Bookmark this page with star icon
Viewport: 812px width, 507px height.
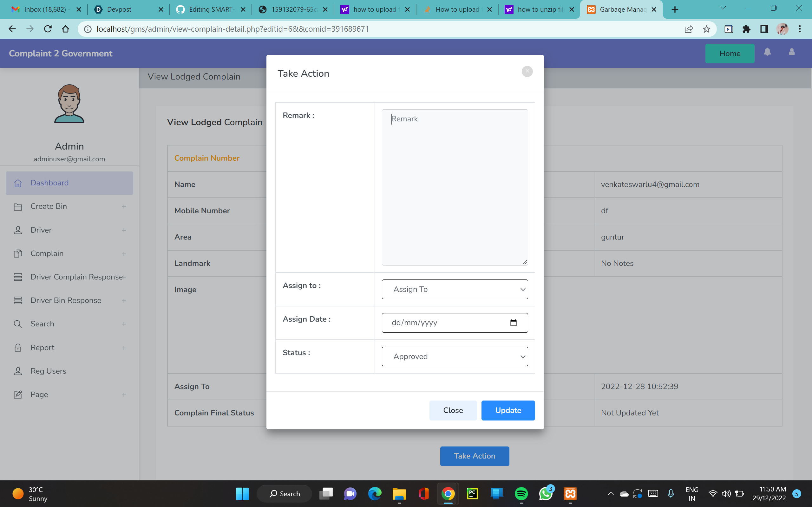click(x=706, y=29)
